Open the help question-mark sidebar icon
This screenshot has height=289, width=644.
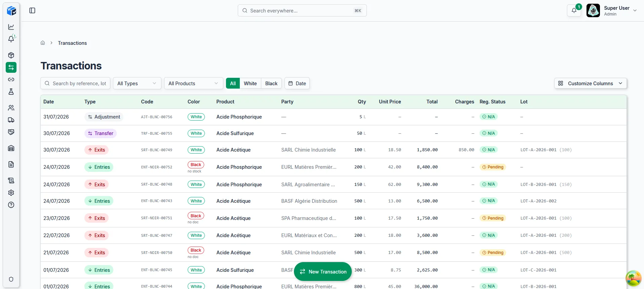(x=11, y=205)
